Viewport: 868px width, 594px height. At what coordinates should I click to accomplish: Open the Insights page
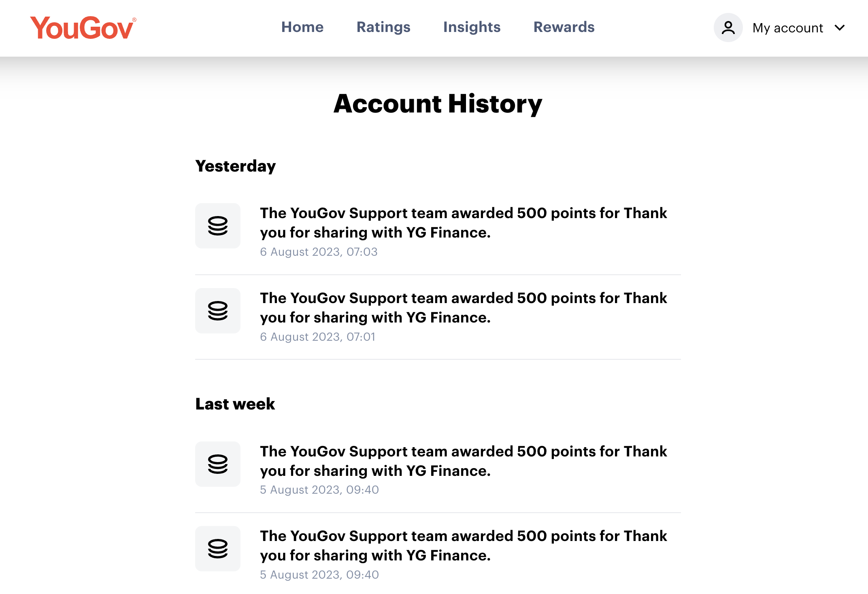[x=472, y=27]
